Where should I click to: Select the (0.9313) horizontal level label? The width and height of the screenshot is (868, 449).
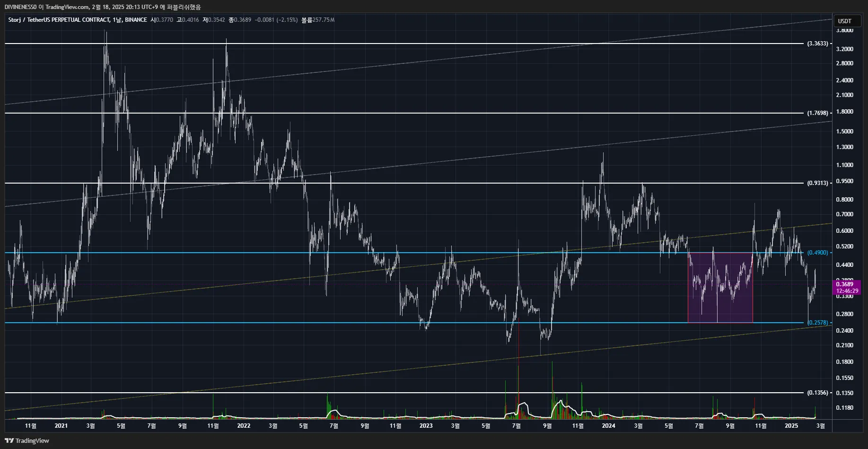pos(817,183)
